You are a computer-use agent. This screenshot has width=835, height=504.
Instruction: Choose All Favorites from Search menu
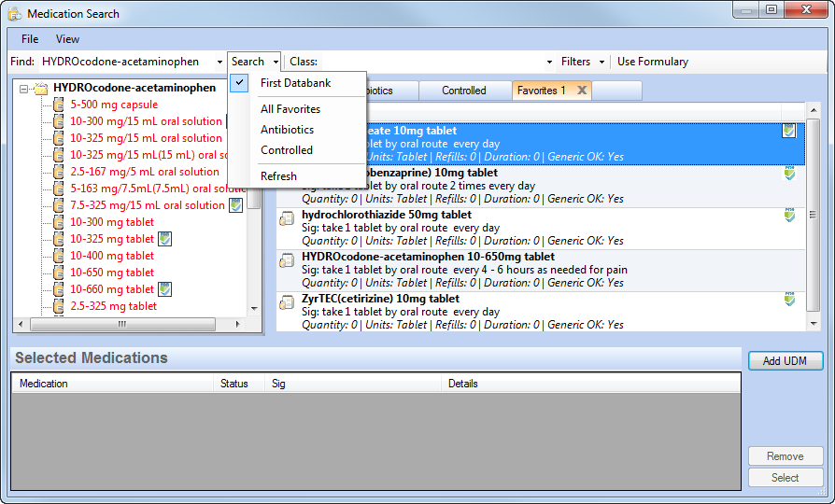(x=297, y=109)
